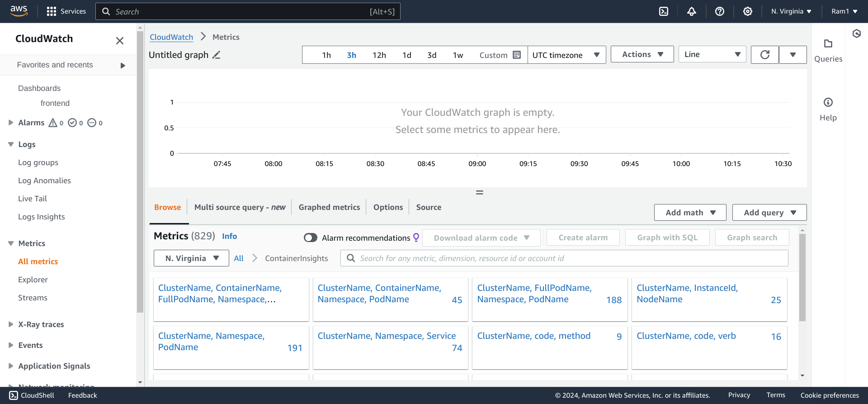Click the metric search input field
Image resolution: width=868 pixels, height=404 pixels.
point(564,258)
